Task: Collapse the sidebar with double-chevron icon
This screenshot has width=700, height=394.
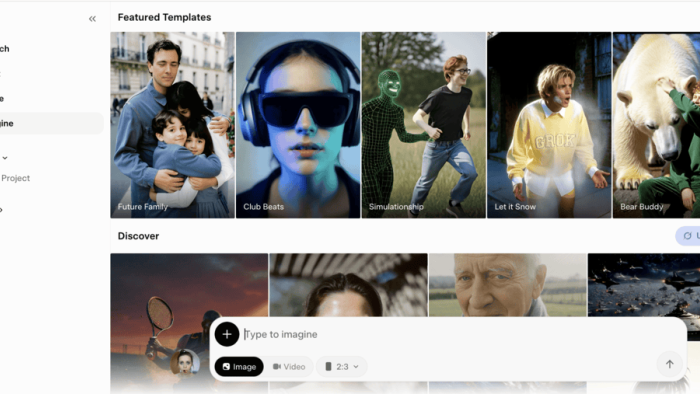Action: pyautogui.click(x=92, y=19)
